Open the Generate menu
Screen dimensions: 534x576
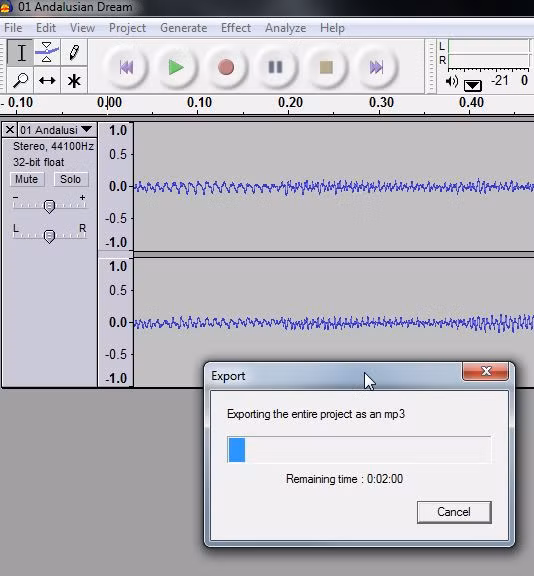click(184, 28)
